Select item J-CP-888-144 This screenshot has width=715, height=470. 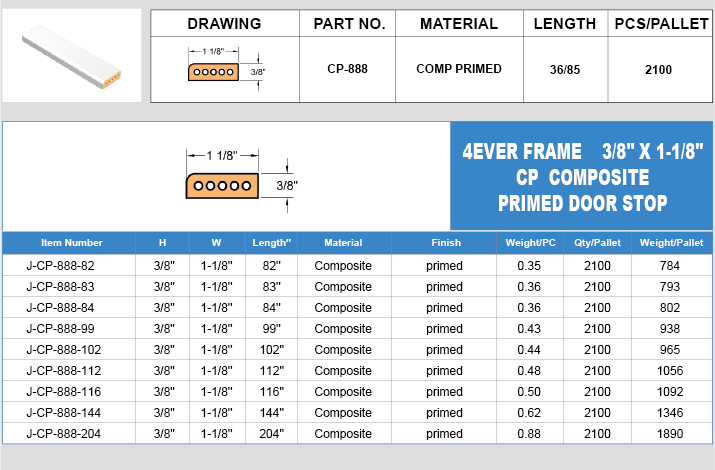[64, 413]
